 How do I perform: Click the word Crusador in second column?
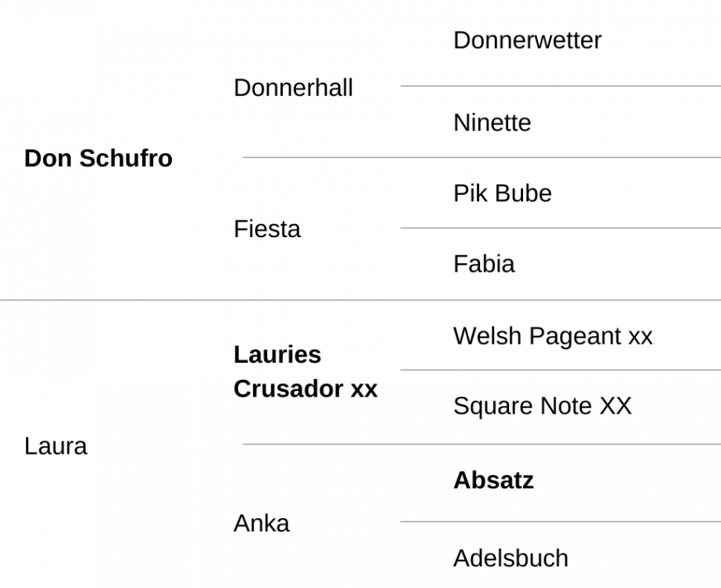coord(288,389)
